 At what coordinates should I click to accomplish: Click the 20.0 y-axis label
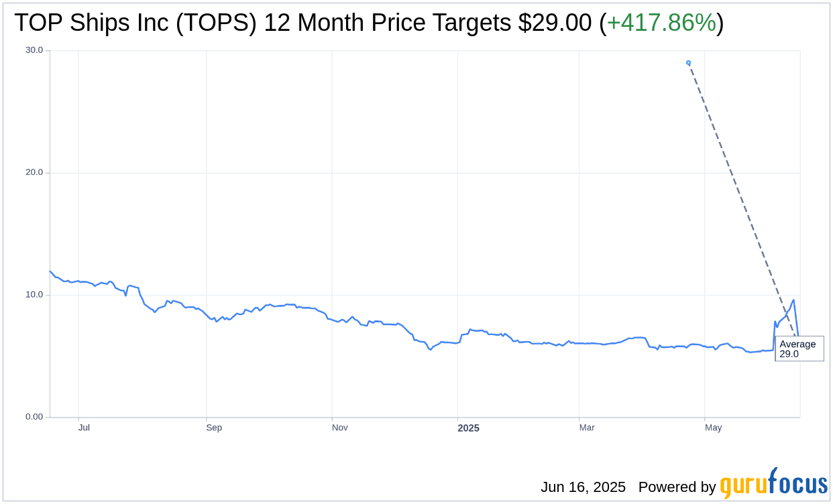pyautogui.click(x=34, y=172)
